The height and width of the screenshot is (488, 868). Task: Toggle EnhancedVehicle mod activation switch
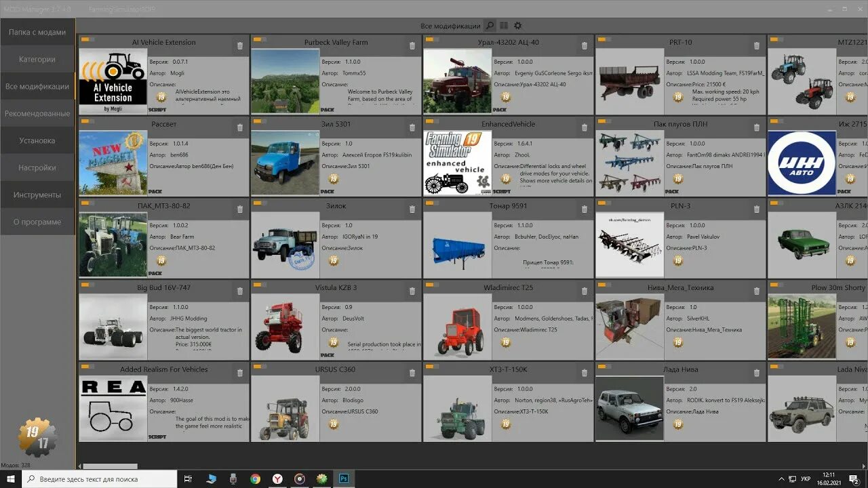point(431,121)
